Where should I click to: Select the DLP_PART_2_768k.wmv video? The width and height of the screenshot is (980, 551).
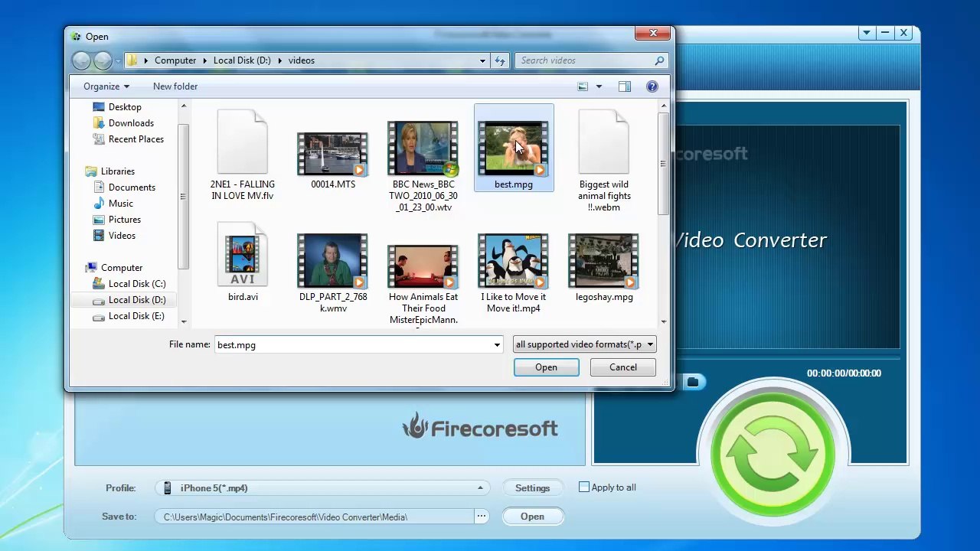click(333, 273)
